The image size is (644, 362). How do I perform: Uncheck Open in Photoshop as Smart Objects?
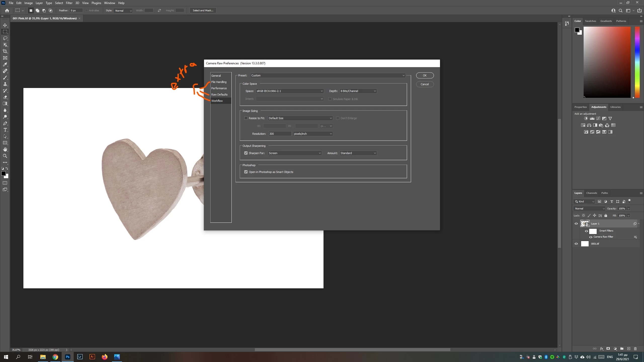[246, 172]
